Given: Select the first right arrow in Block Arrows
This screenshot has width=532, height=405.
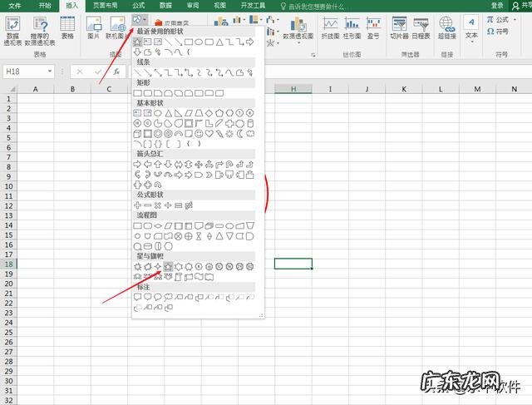Looking at the screenshot, I should (137, 165).
